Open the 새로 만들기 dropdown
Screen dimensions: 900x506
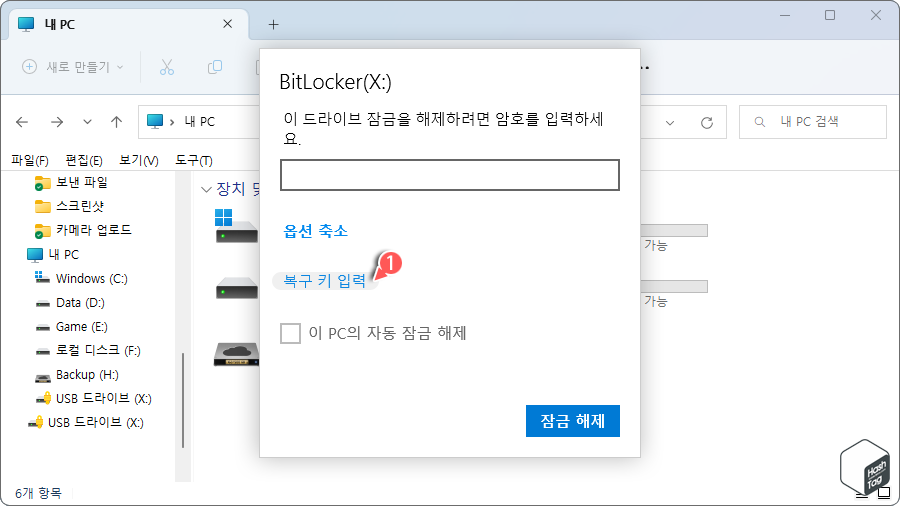click(x=73, y=67)
